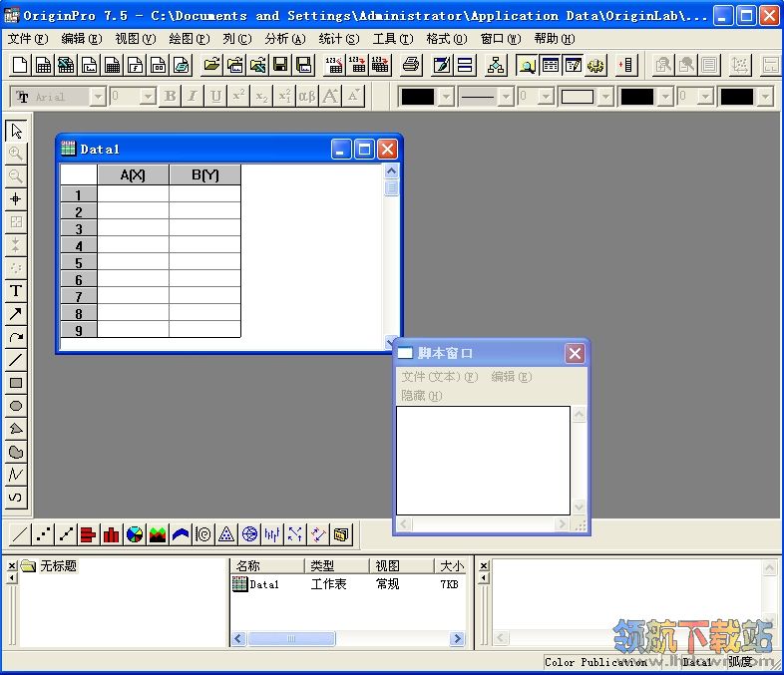Save the project using the floppy disk icon
The width and height of the screenshot is (784, 675).
(280, 65)
